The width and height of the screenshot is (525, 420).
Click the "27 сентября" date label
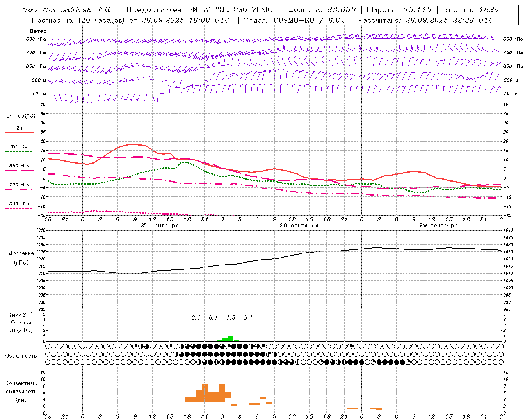click(x=159, y=226)
